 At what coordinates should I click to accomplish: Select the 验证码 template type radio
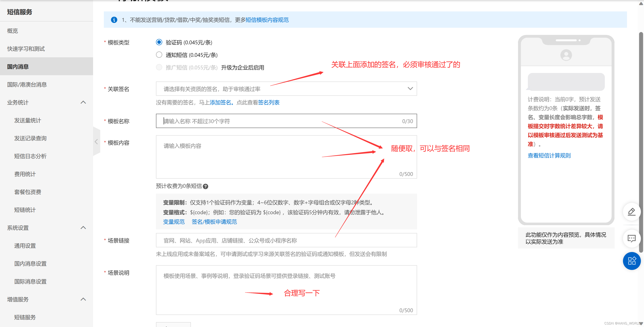coord(159,42)
